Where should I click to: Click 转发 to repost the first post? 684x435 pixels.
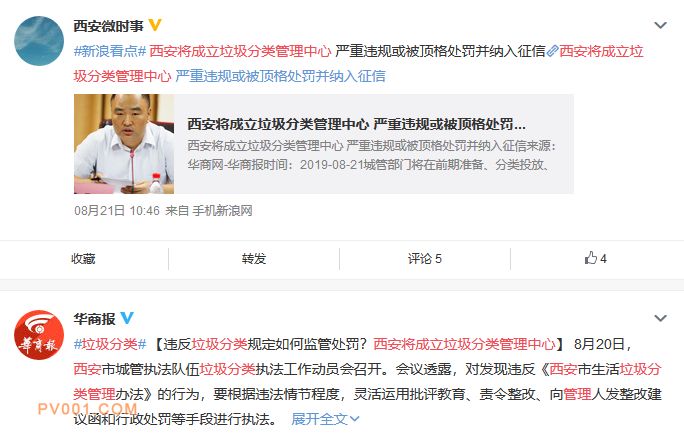click(254, 259)
